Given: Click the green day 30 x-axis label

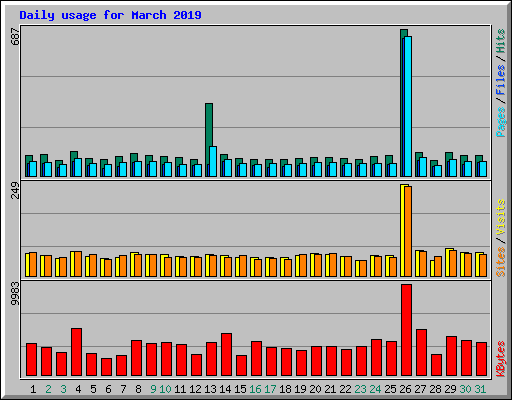Looking at the screenshot, I should tap(465, 389).
